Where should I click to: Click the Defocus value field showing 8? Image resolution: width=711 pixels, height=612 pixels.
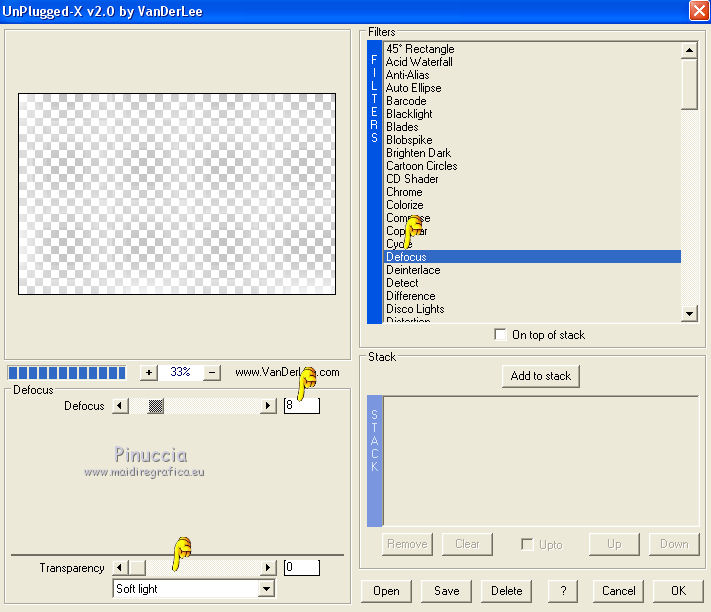tap(302, 405)
